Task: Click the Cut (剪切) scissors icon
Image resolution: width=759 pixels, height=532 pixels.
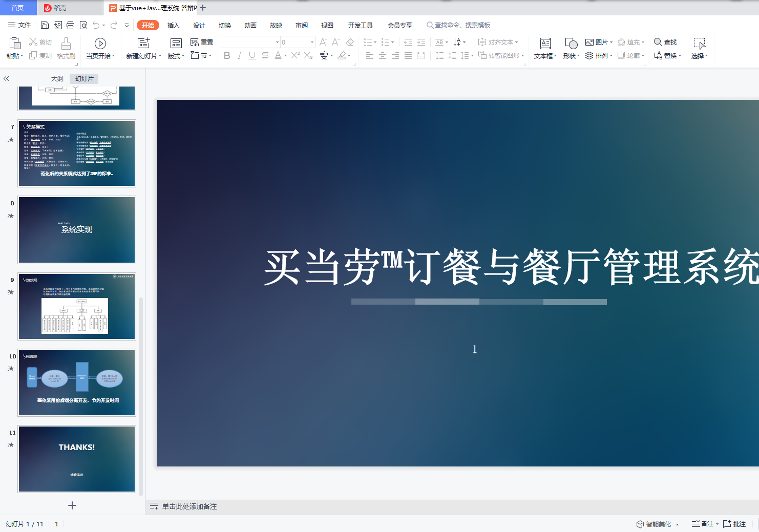Action: click(33, 42)
